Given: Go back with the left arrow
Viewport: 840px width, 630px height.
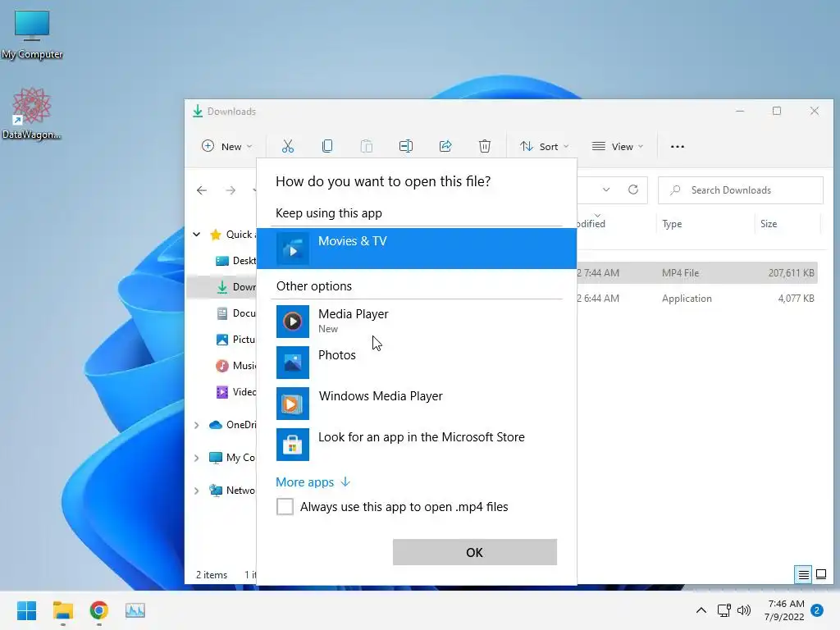Looking at the screenshot, I should pos(202,190).
